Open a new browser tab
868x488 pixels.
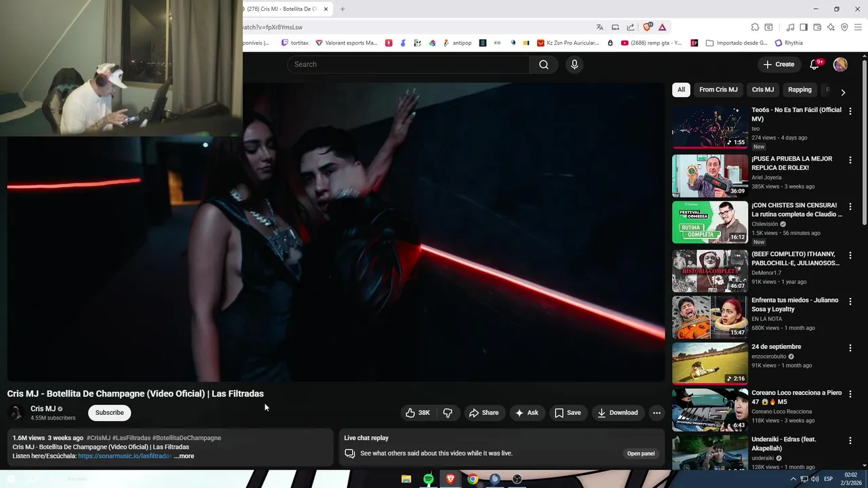click(342, 9)
